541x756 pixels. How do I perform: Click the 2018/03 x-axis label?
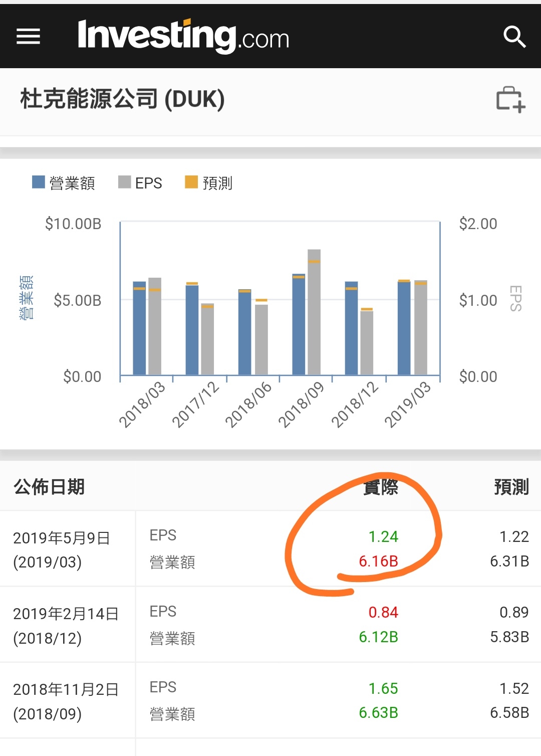click(x=142, y=404)
